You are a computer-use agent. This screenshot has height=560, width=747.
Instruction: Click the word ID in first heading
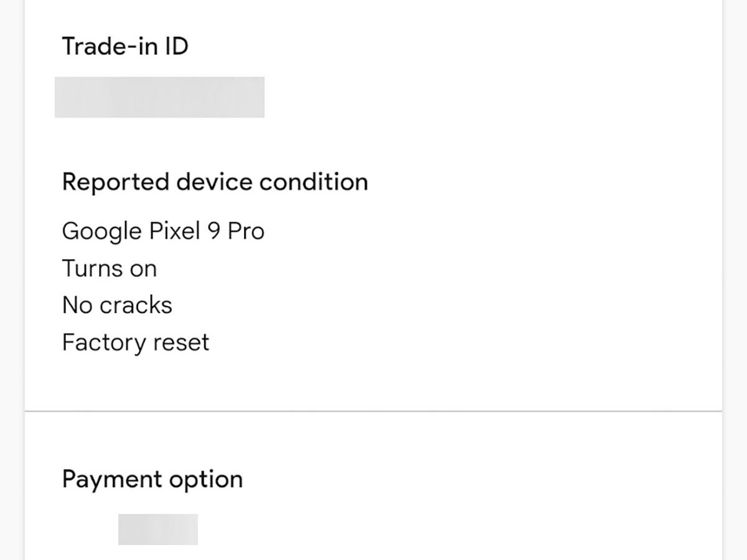click(x=176, y=47)
